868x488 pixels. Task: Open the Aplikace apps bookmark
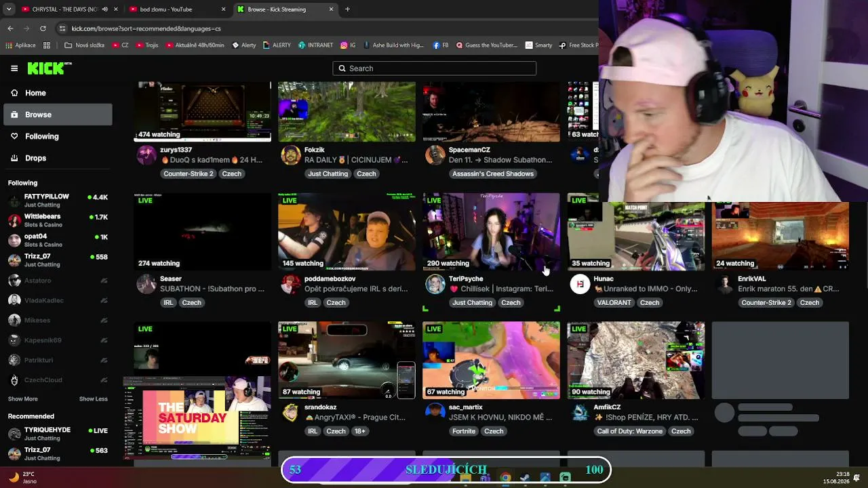(21, 45)
